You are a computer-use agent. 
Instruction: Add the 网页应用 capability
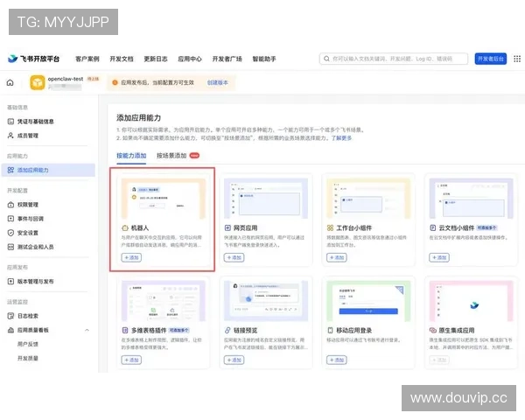click(234, 257)
